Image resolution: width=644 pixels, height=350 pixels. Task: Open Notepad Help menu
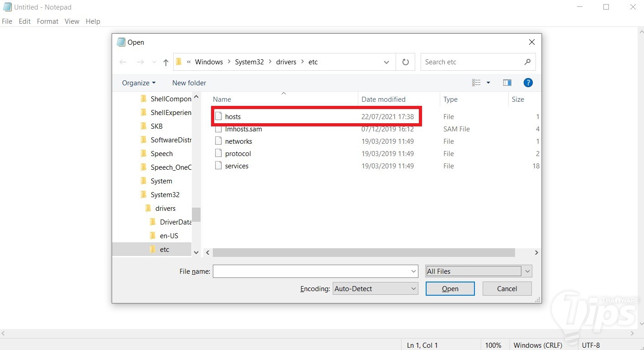coord(93,21)
